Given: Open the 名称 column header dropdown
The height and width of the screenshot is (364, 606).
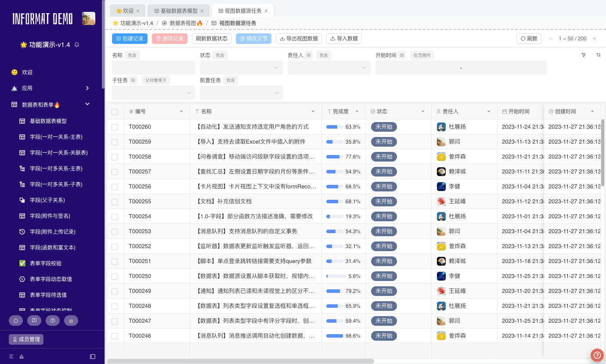Looking at the screenshot, I should pyautogui.click(x=313, y=111).
